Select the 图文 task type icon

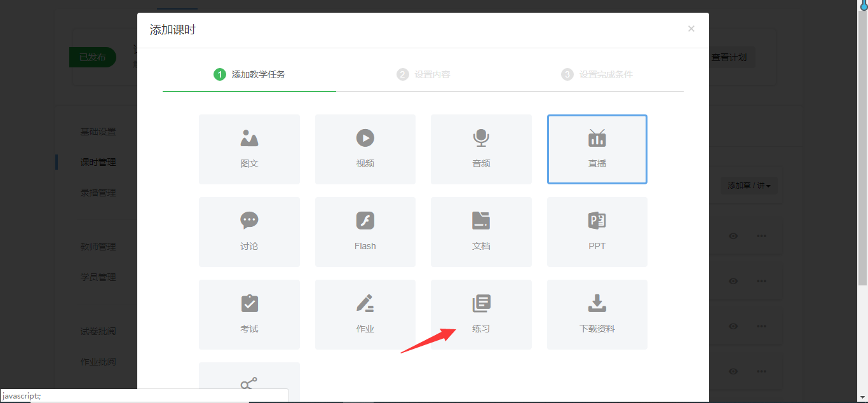pyautogui.click(x=249, y=139)
